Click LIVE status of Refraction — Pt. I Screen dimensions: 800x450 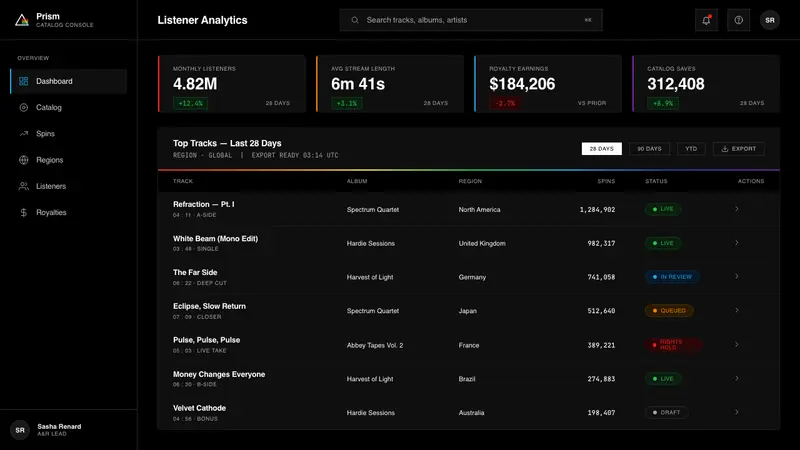point(663,209)
